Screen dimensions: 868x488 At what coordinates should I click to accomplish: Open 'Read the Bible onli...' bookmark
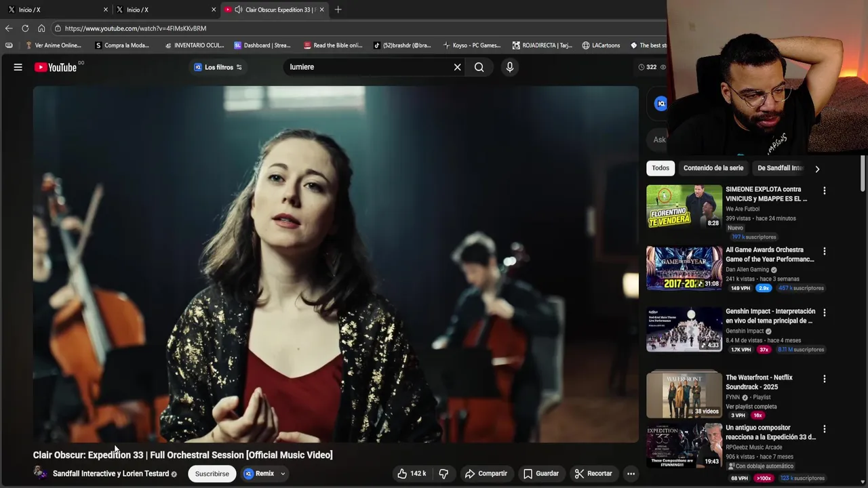333,45
